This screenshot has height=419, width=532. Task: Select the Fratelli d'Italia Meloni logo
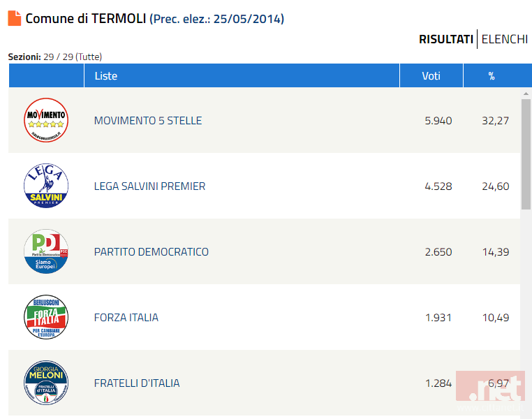46,383
